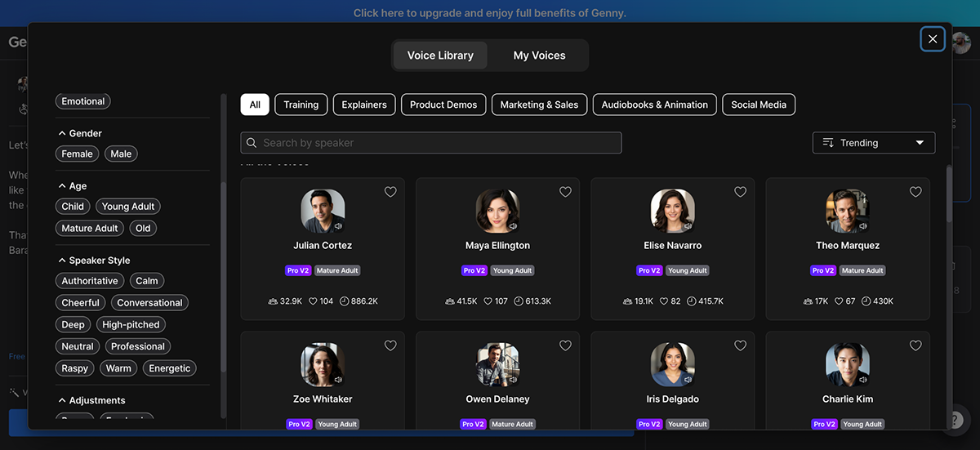Select the Audiobooks & Animation category
The height and width of the screenshot is (450, 980).
click(x=654, y=105)
